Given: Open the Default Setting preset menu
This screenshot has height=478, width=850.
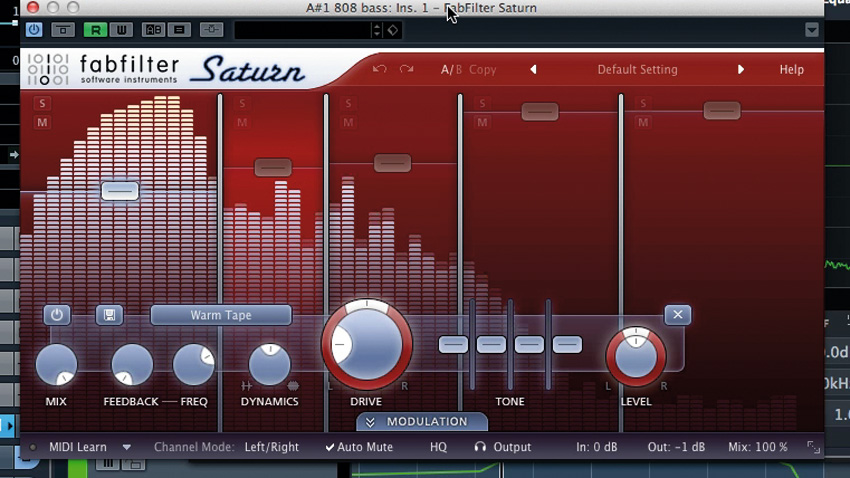Looking at the screenshot, I should click(638, 69).
